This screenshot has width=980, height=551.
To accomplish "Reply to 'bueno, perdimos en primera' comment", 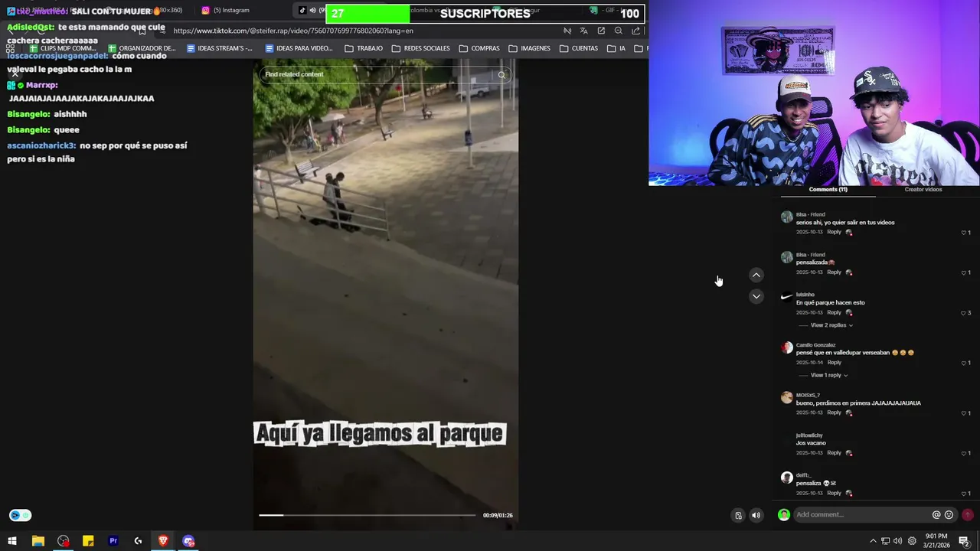I will (x=834, y=412).
